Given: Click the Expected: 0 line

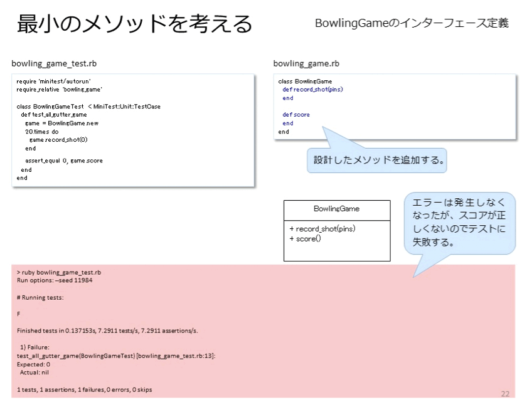Looking at the screenshot, I should [34, 364].
